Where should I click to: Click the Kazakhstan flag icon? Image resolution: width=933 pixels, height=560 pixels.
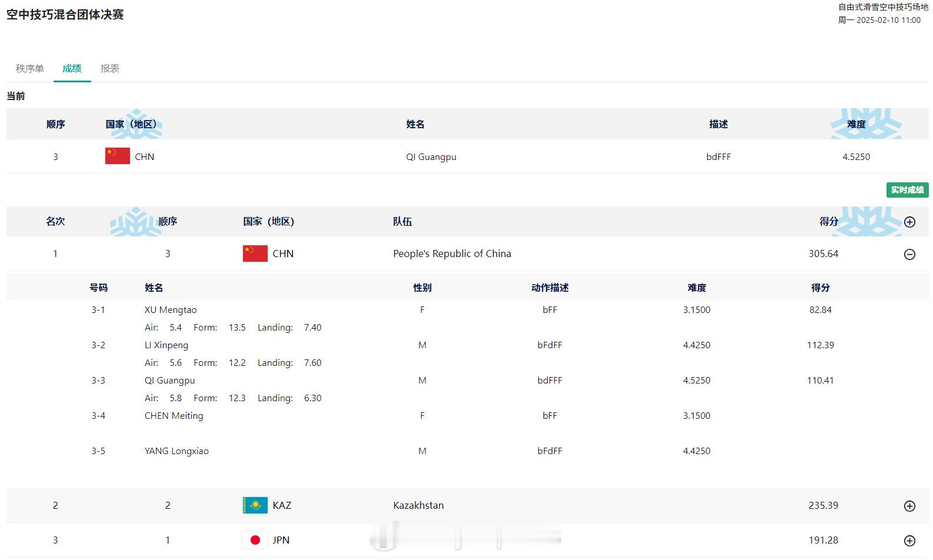click(255, 505)
